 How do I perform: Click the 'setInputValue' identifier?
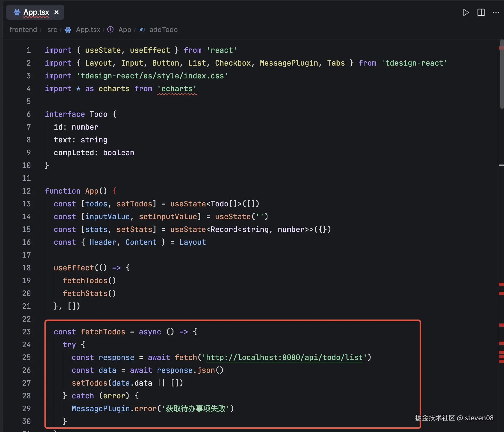pyautogui.click(x=168, y=217)
